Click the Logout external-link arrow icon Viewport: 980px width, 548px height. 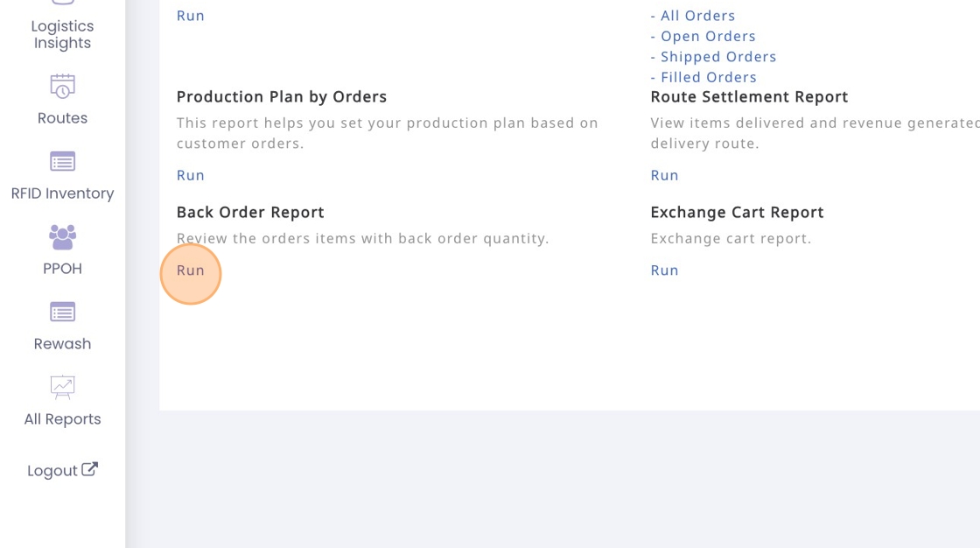89,469
